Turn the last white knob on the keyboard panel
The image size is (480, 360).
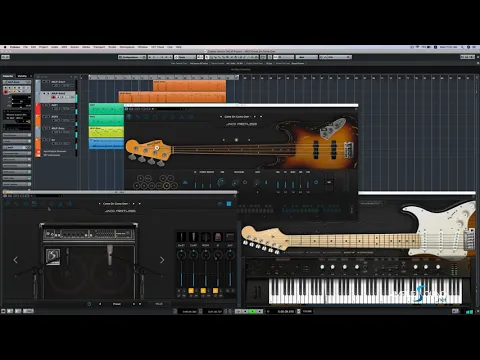438,267
